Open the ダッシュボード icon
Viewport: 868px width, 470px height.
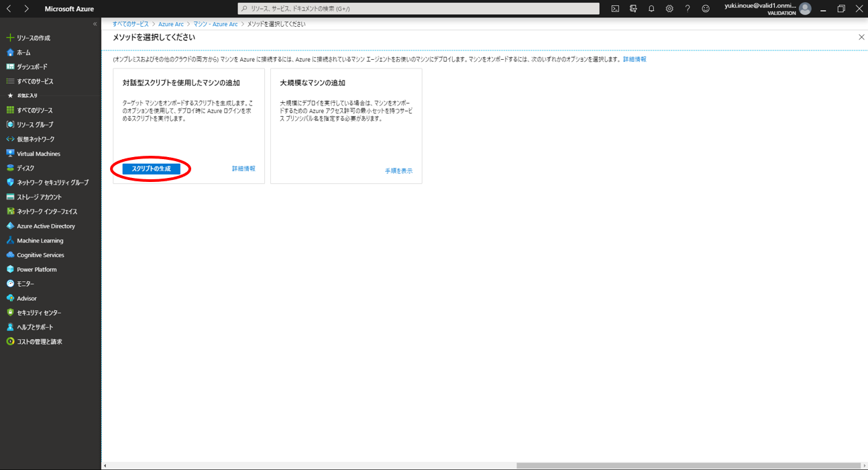[x=10, y=67]
